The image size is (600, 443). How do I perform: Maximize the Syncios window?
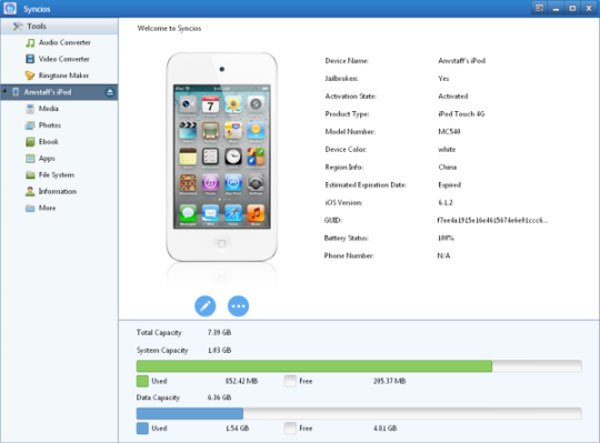pos(572,8)
